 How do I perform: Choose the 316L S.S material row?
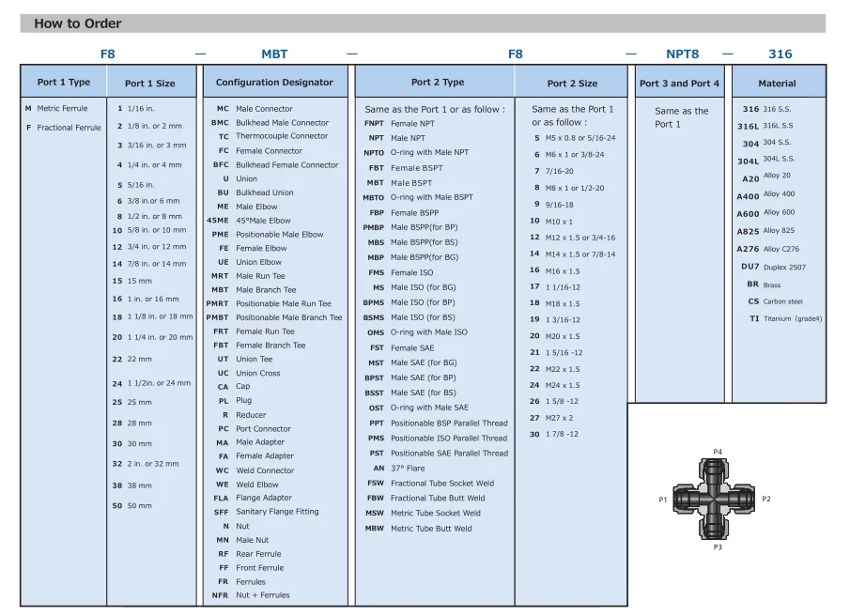click(x=765, y=125)
